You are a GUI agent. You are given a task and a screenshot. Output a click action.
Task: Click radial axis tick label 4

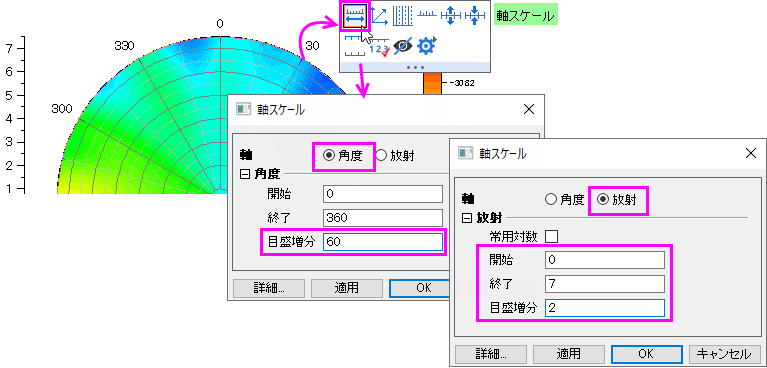click(9, 118)
